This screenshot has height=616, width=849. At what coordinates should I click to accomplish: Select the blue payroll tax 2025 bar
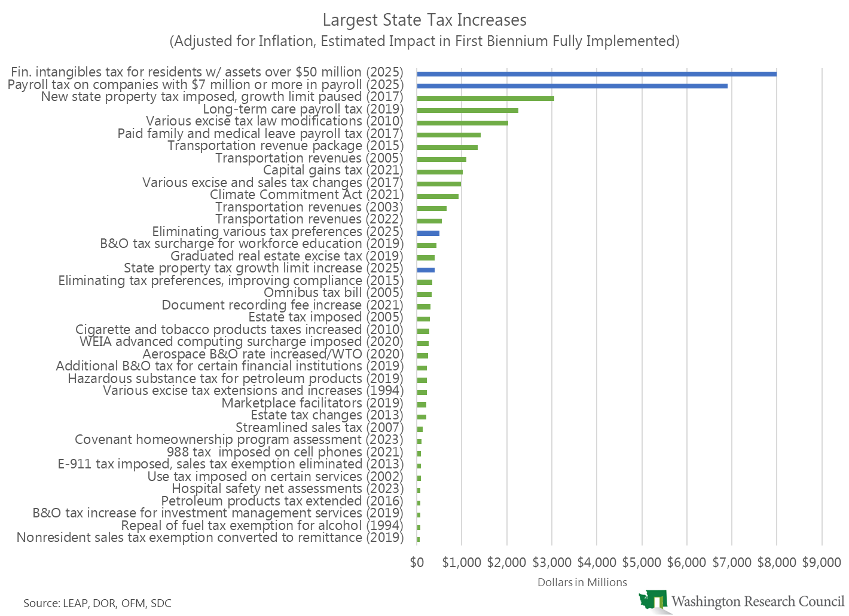(572, 85)
